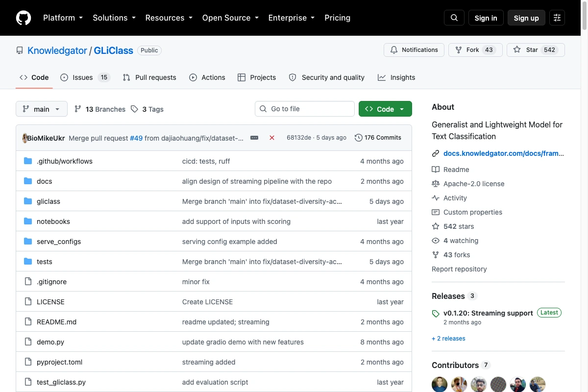
Task: Open commit hash 68132de
Action: tap(299, 138)
